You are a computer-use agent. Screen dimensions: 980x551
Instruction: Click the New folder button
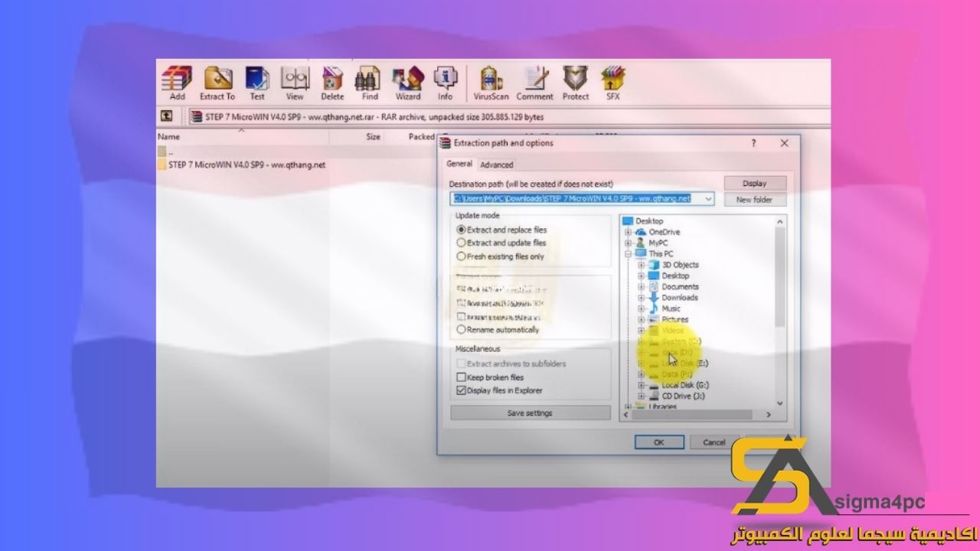(x=754, y=200)
